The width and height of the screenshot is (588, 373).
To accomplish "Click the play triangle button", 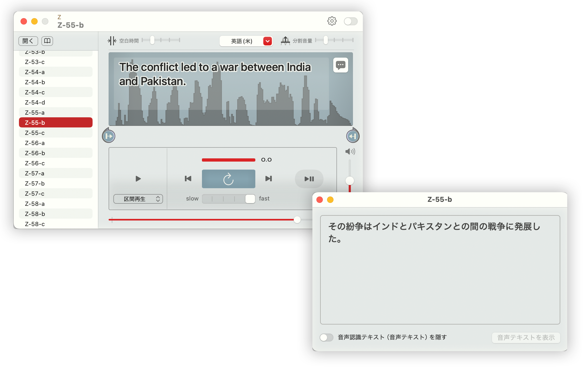I will [x=138, y=179].
